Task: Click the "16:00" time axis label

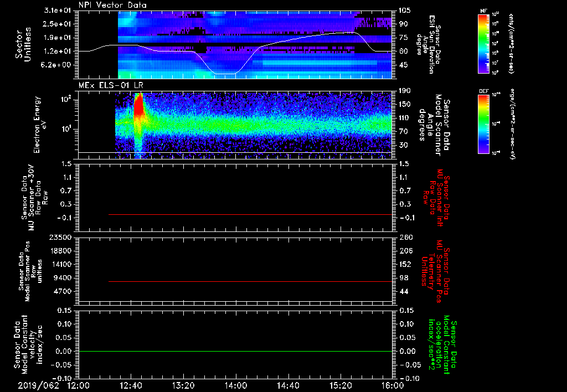Action: tap(393, 386)
